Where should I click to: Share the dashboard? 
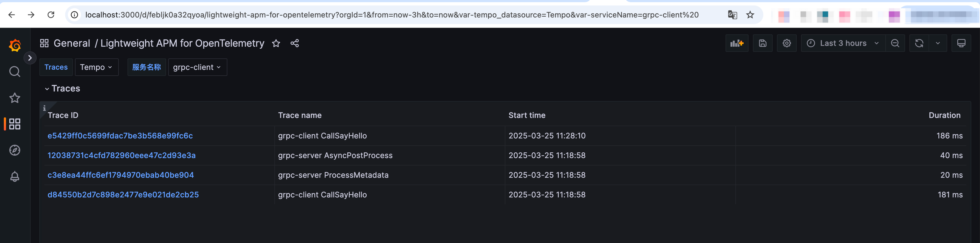[295, 43]
